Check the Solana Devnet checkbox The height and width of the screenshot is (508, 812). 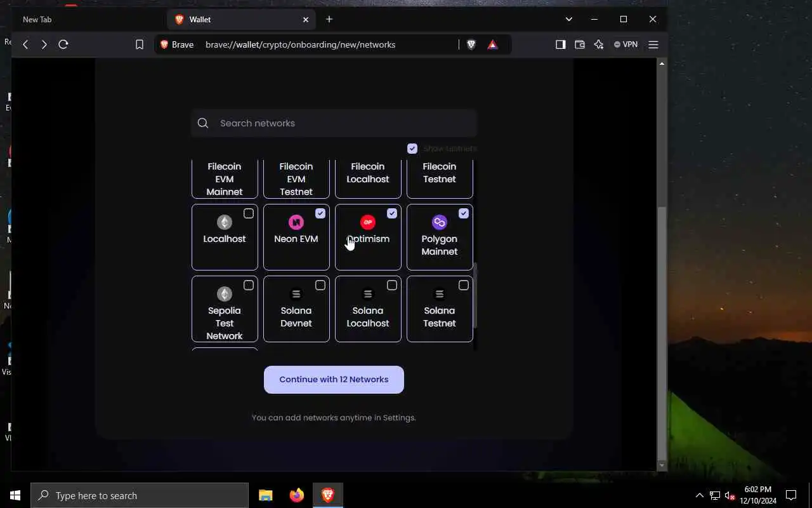320,285
